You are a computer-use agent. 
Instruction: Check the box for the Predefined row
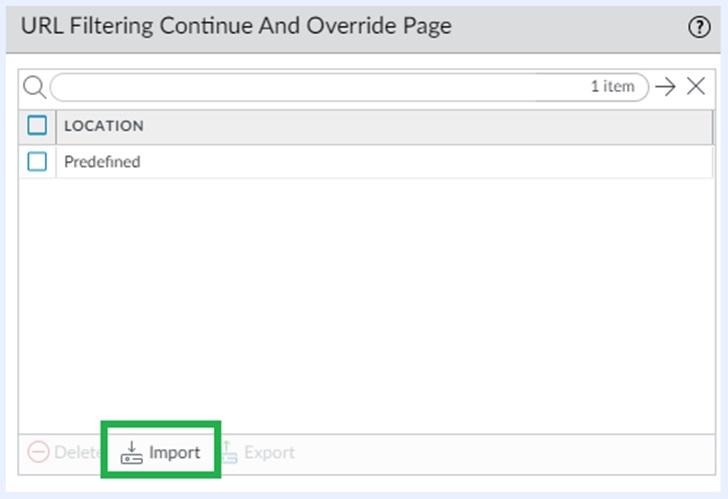coord(37,161)
